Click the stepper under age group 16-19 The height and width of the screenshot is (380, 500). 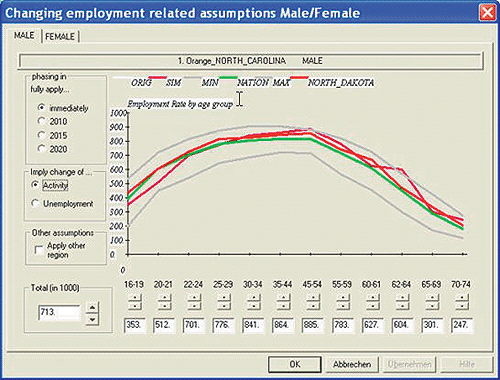[135, 302]
